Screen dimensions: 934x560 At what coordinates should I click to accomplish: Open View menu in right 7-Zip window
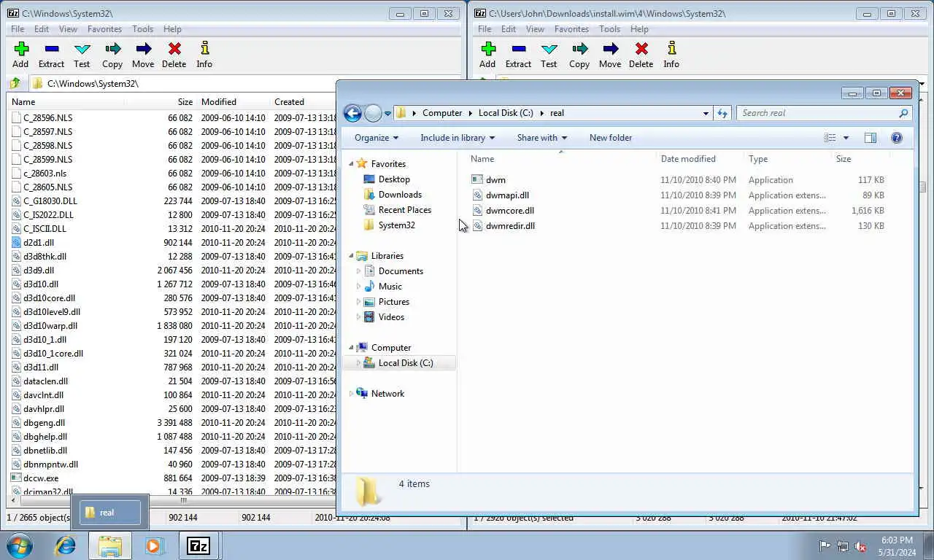coord(535,29)
